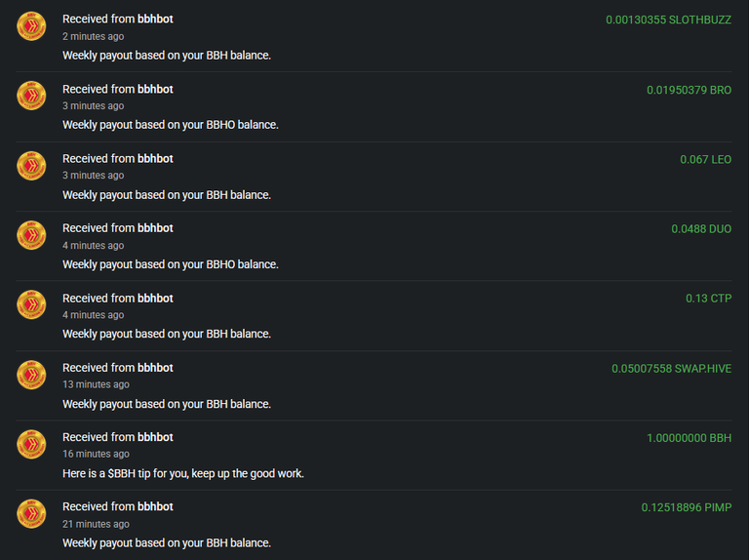
Task: Click the 0.01950379 BRO amount
Action: pyautogui.click(x=689, y=90)
